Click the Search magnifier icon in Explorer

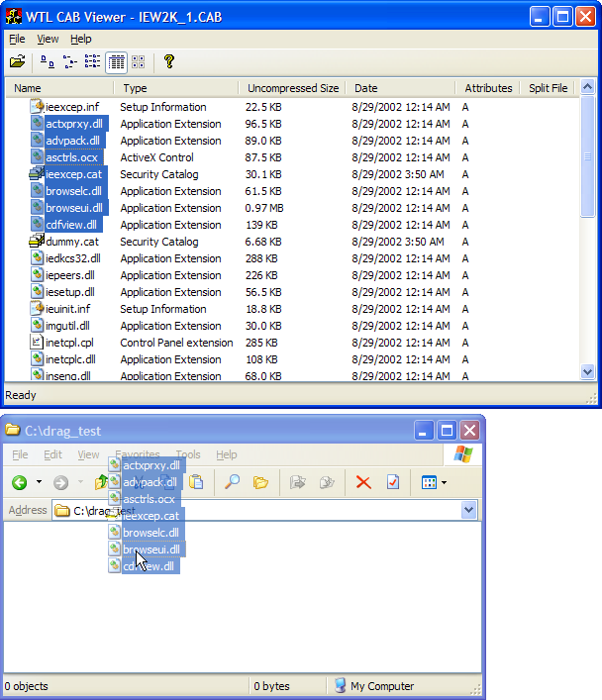click(232, 482)
